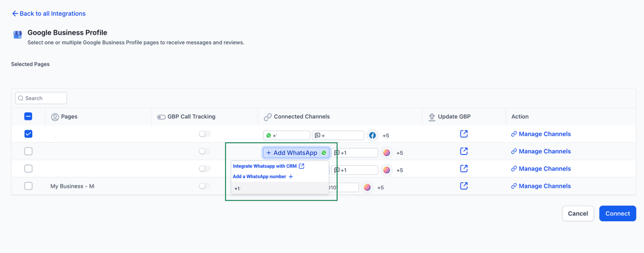Click plus icon next to Add a WhatsApp number

pos(291,177)
